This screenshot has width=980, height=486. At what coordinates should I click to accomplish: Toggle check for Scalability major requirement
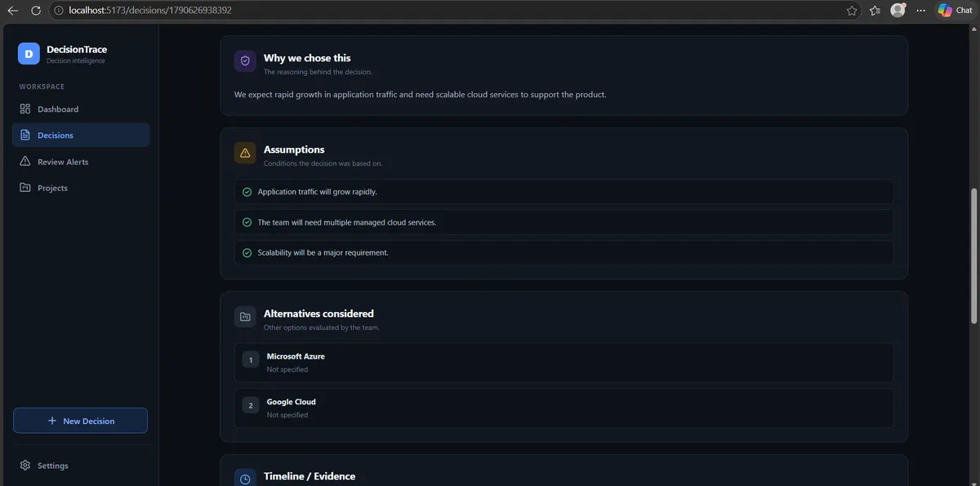click(247, 252)
